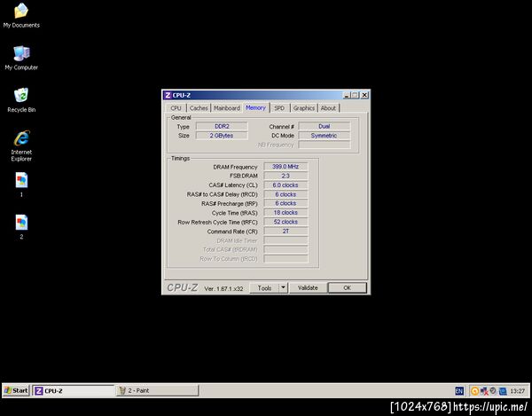Click the DC Mode field Symmetric
Image resolution: width=532 pixels, height=416 pixels.
click(324, 136)
